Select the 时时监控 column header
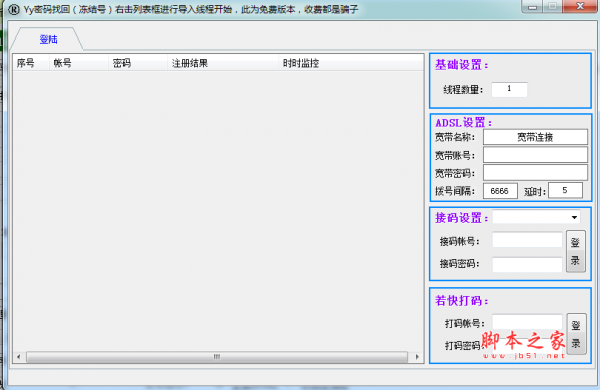Image resolution: width=600 pixels, height=390 pixels. tap(350, 63)
